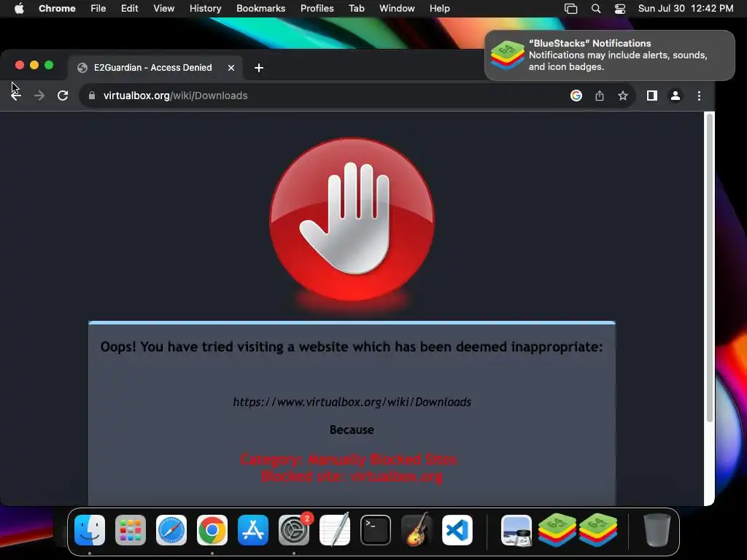
Task: Open the History menu
Action: tap(205, 9)
